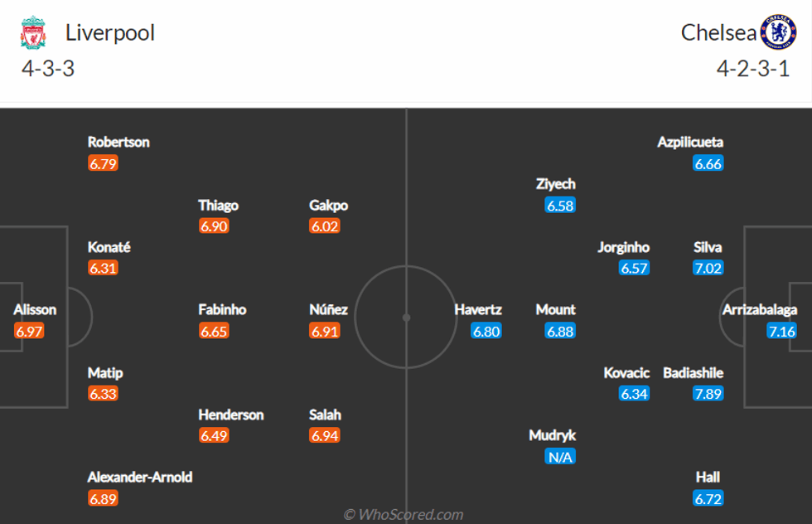The height and width of the screenshot is (524, 812).
Task: Click Gakpo's 6.02 rating badge
Action: pyautogui.click(x=325, y=226)
